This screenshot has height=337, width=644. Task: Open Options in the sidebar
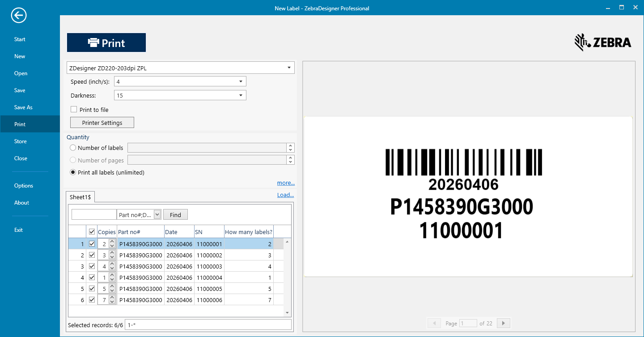[24, 186]
